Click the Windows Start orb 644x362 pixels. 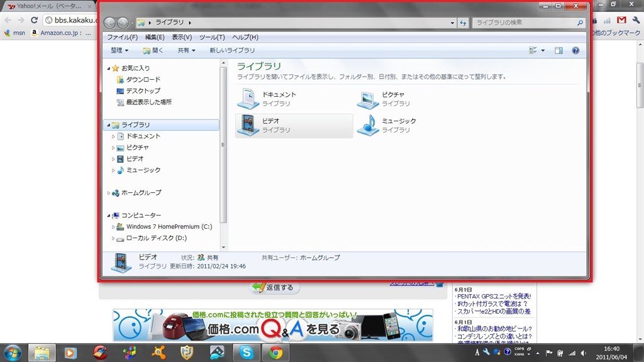pyautogui.click(x=13, y=352)
